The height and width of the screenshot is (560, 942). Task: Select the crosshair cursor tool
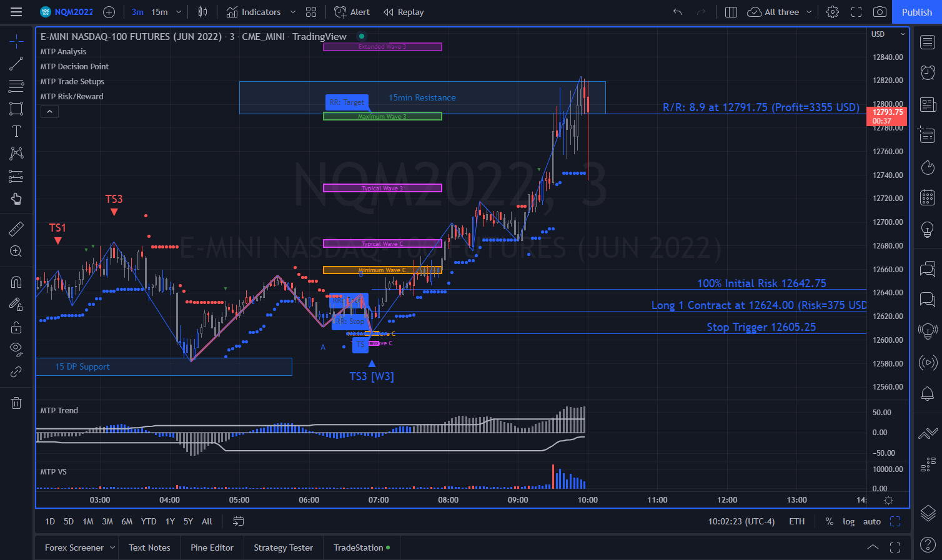pos(16,41)
